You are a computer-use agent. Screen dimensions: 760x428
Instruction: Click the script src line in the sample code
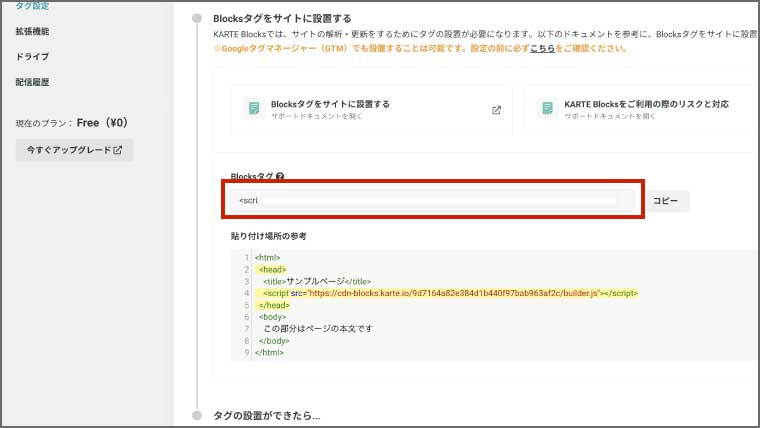[450, 293]
